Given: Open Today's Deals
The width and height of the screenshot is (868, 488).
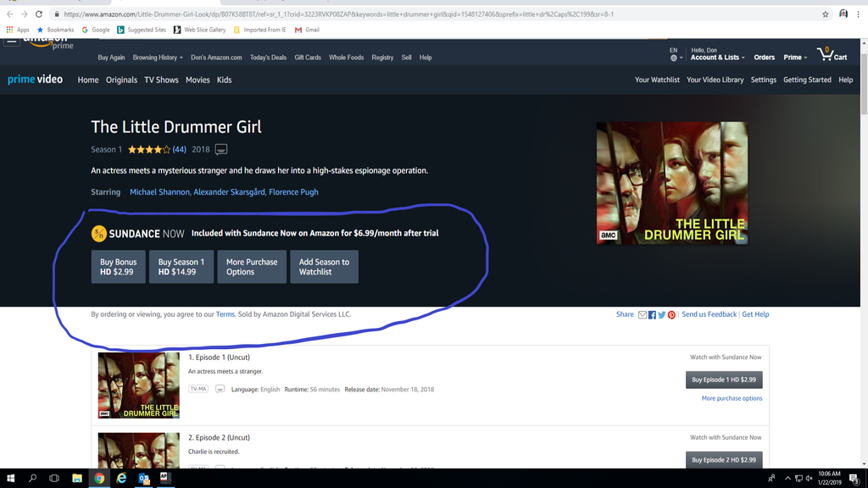Looking at the screenshot, I should (x=268, y=58).
